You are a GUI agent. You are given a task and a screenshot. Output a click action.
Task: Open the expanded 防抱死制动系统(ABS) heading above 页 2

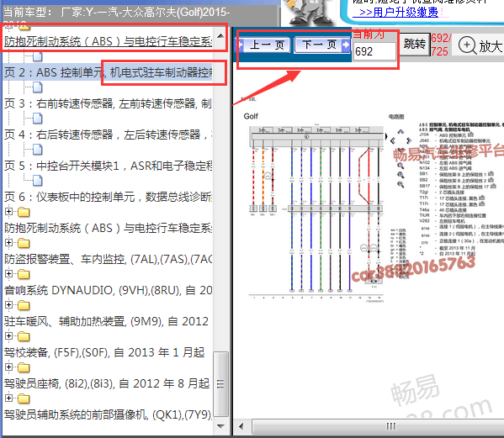[x=108, y=42]
